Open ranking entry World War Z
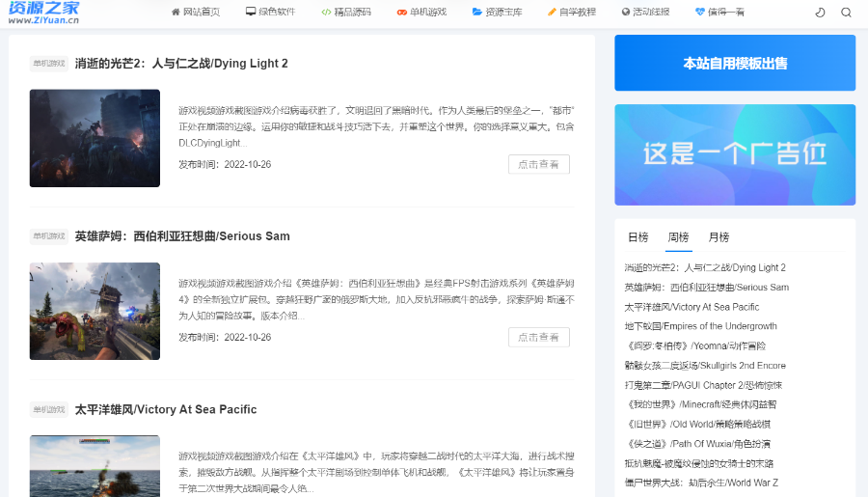The width and height of the screenshot is (868, 497). (x=701, y=483)
